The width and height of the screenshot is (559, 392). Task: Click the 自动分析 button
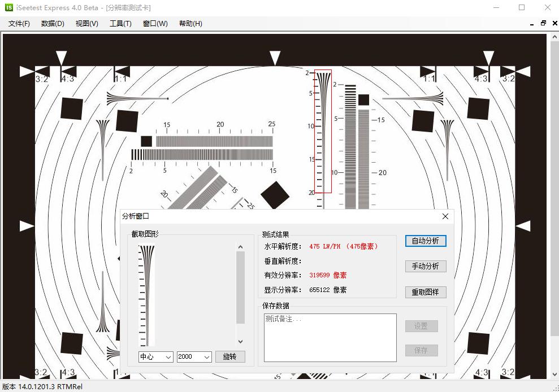426,241
